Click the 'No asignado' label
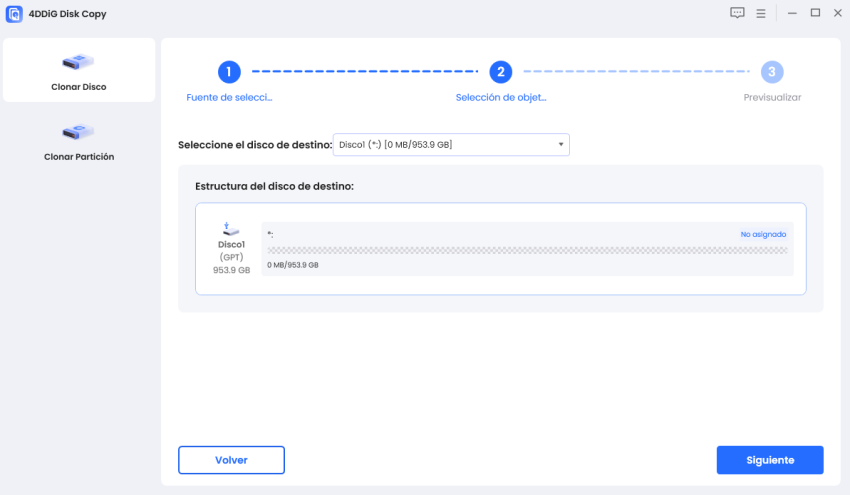 (763, 234)
